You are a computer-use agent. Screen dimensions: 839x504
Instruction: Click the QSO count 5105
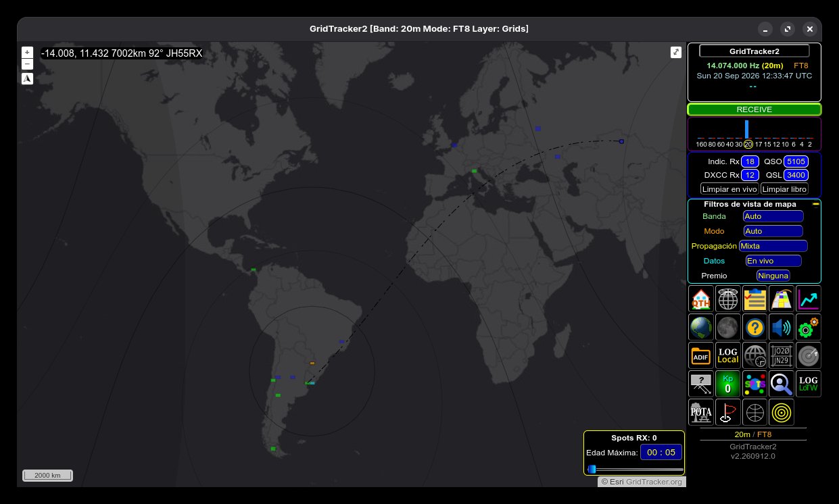pyautogui.click(x=796, y=161)
